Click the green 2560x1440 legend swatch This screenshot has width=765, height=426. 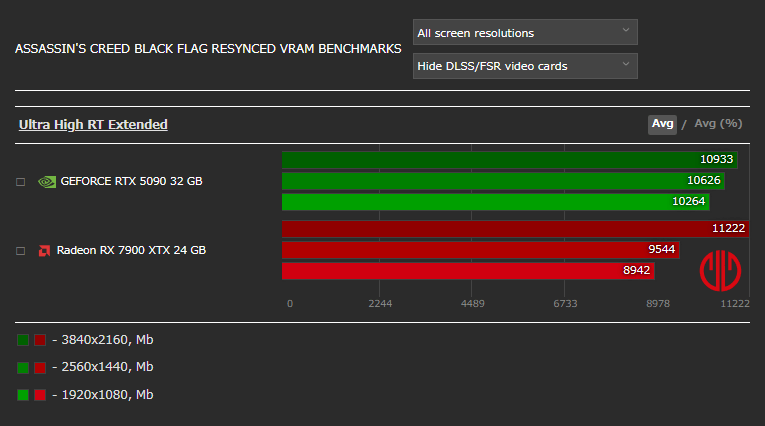23,367
